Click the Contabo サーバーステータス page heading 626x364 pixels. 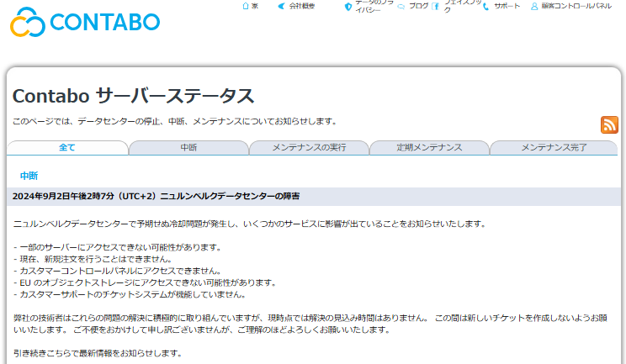coord(133,96)
